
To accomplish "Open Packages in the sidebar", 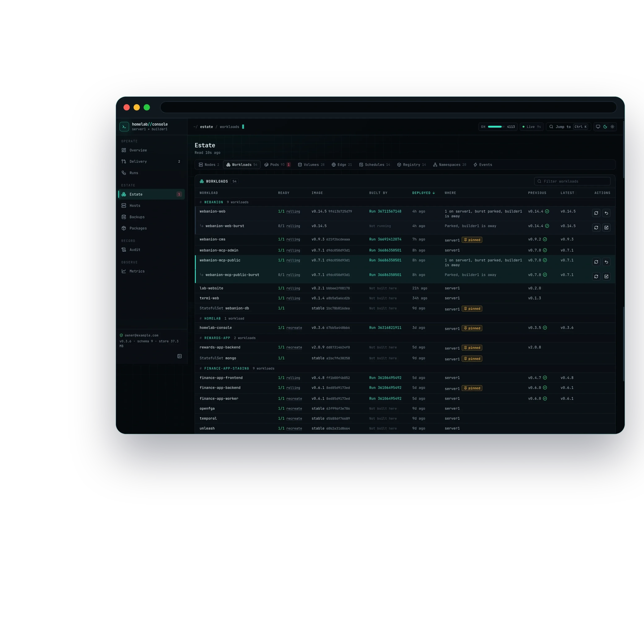I will [151, 228].
